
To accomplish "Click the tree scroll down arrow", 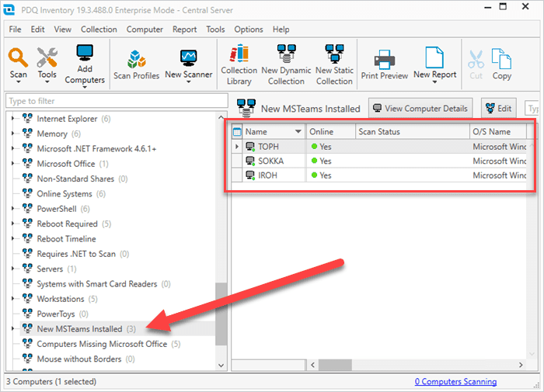I will click(x=221, y=366).
